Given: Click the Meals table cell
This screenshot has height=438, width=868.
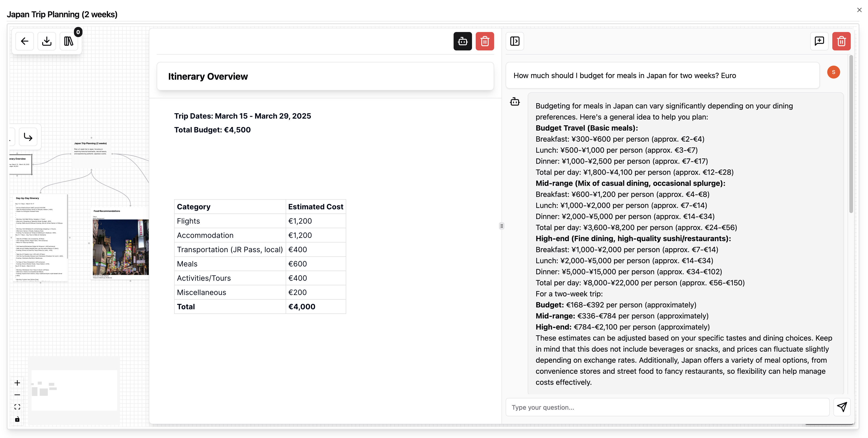Looking at the screenshot, I should click(230, 264).
